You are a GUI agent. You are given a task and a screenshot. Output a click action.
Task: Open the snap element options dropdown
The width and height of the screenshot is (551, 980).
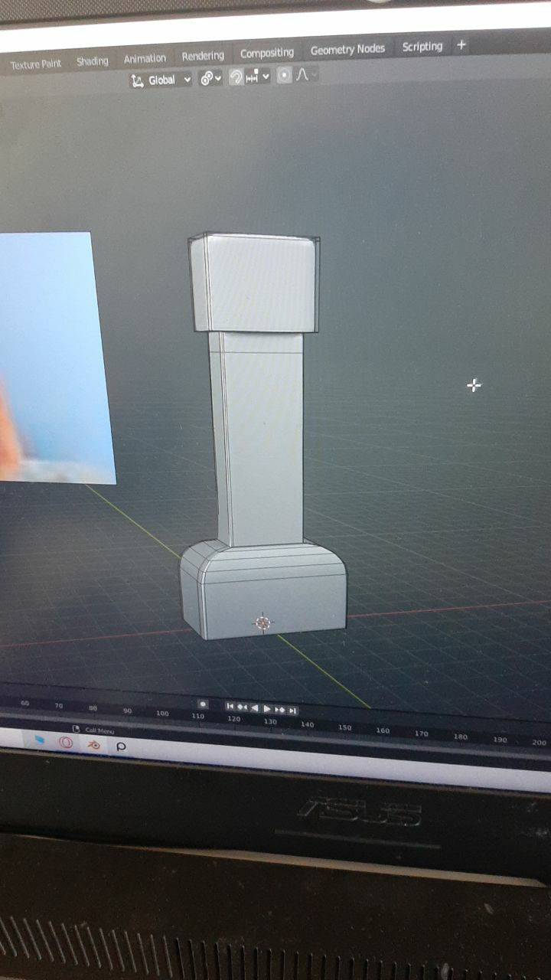257,77
